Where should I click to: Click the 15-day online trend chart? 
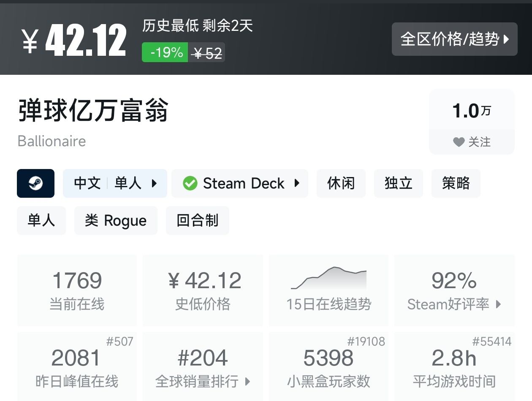click(328, 278)
